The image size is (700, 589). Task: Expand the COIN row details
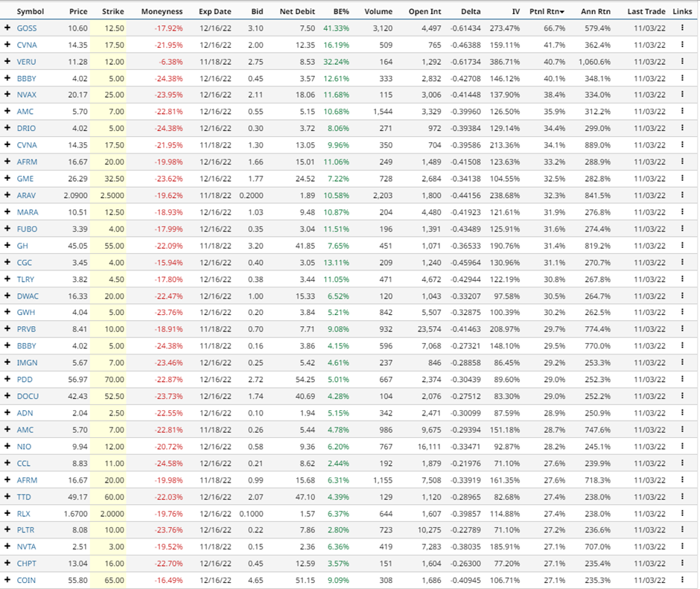(7, 579)
